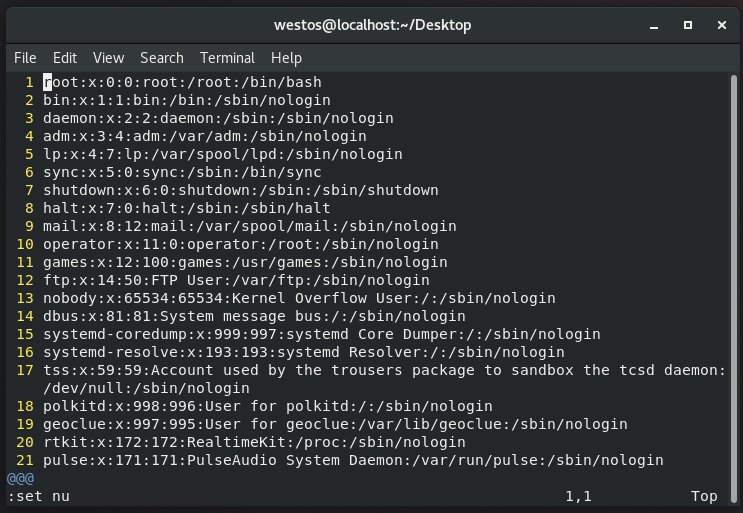
Task: Click the line lp:x:4:7:lp:/var/spool/lpd
Action: tap(223, 154)
